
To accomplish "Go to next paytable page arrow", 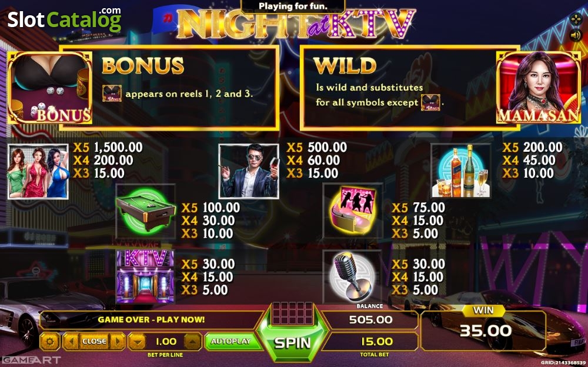I will (118, 342).
